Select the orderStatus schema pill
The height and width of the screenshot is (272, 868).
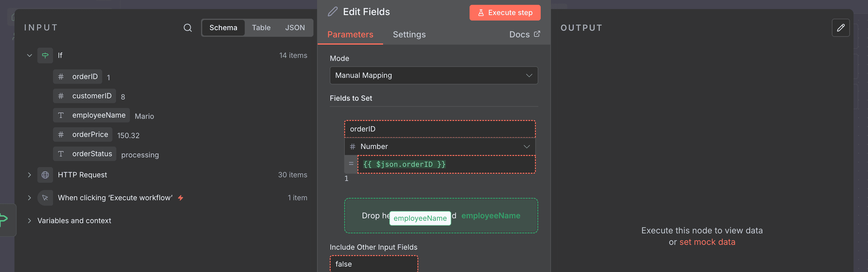click(x=85, y=154)
